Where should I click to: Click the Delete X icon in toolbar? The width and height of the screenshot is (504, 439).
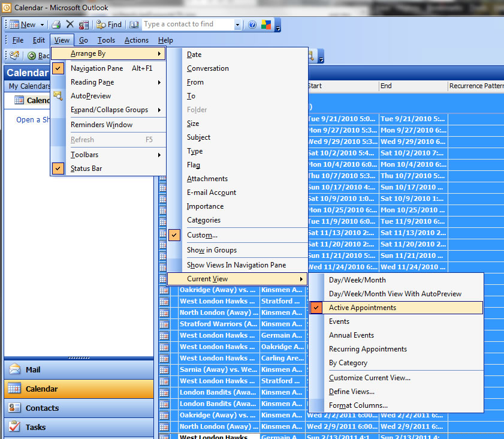(x=70, y=24)
